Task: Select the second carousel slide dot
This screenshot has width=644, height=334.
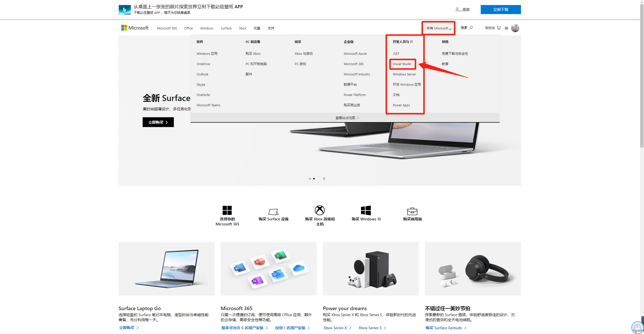Action: 314,179
